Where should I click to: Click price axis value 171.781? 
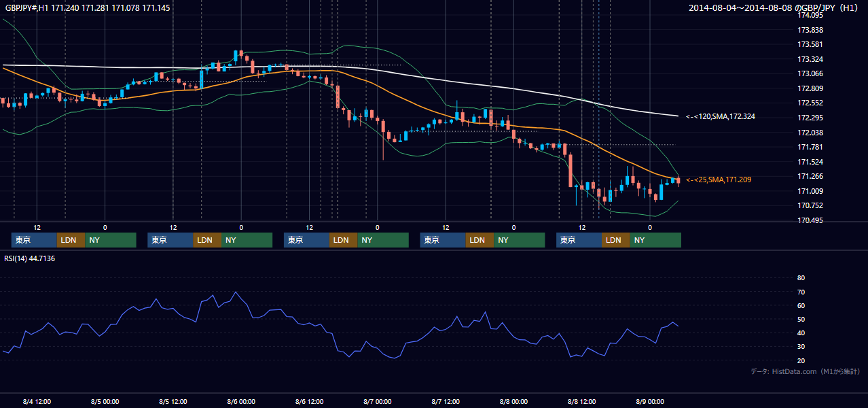pyautogui.click(x=810, y=147)
